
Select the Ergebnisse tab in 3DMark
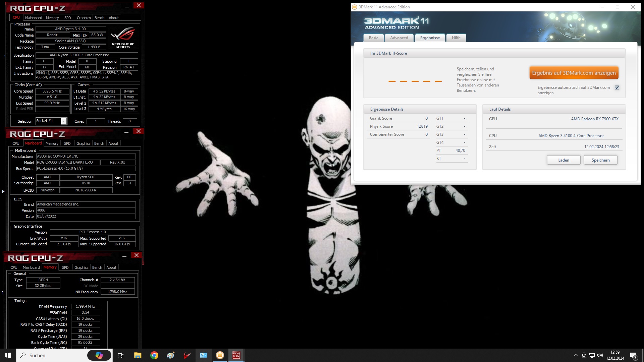[430, 38]
